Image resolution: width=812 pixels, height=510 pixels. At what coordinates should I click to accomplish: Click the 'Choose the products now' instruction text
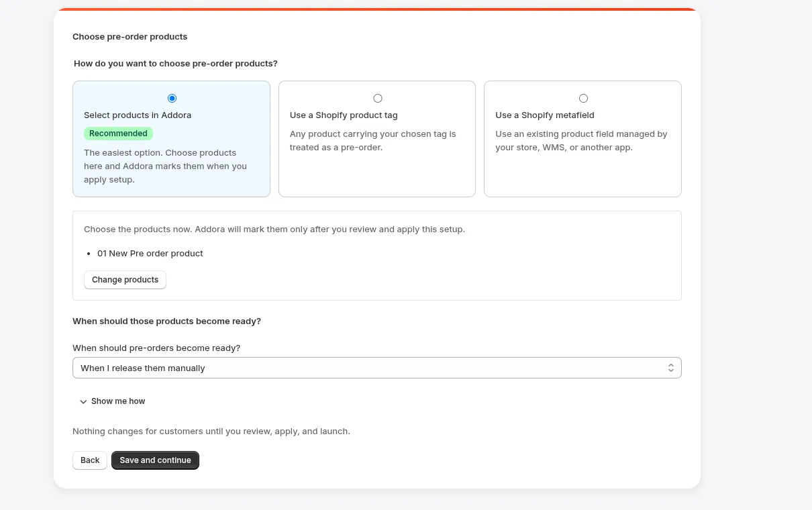[274, 229]
